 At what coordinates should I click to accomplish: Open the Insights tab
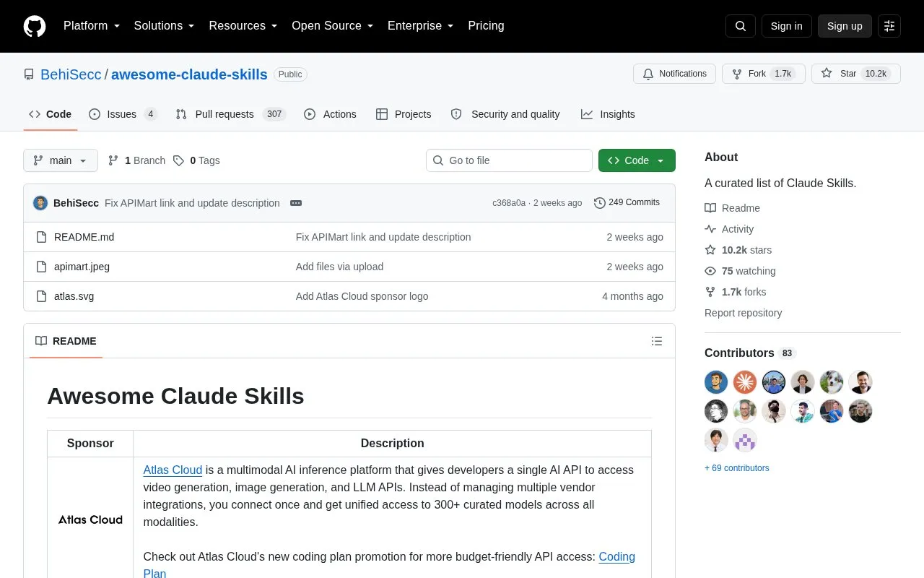608,114
